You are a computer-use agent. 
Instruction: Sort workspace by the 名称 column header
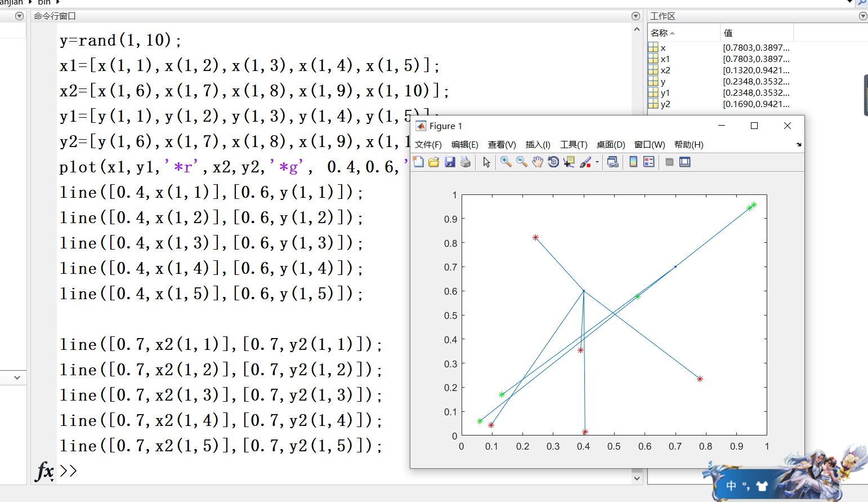click(684, 33)
